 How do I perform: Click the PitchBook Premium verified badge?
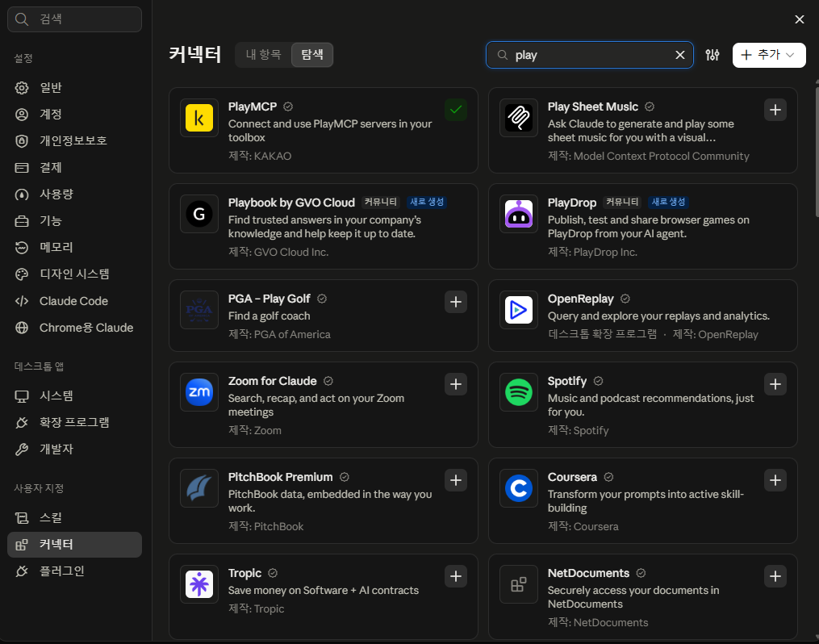pos(345,477)
